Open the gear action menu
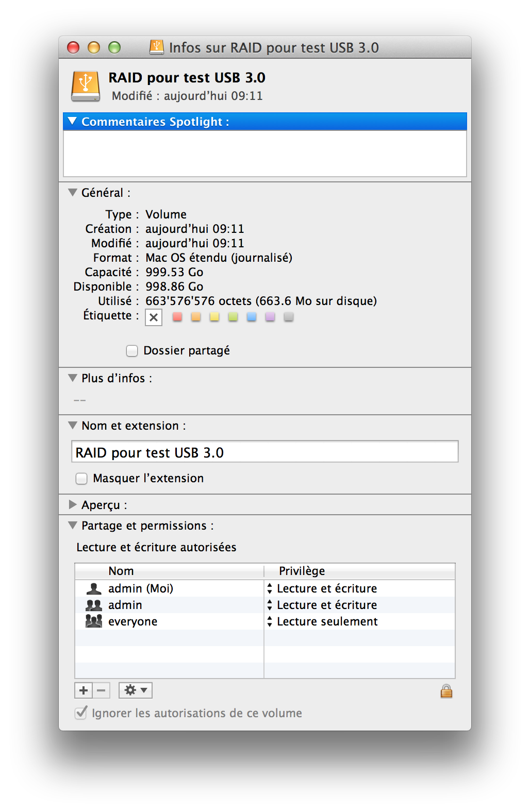The width and height of the screenshot is (530, 812). pos(136,690)
